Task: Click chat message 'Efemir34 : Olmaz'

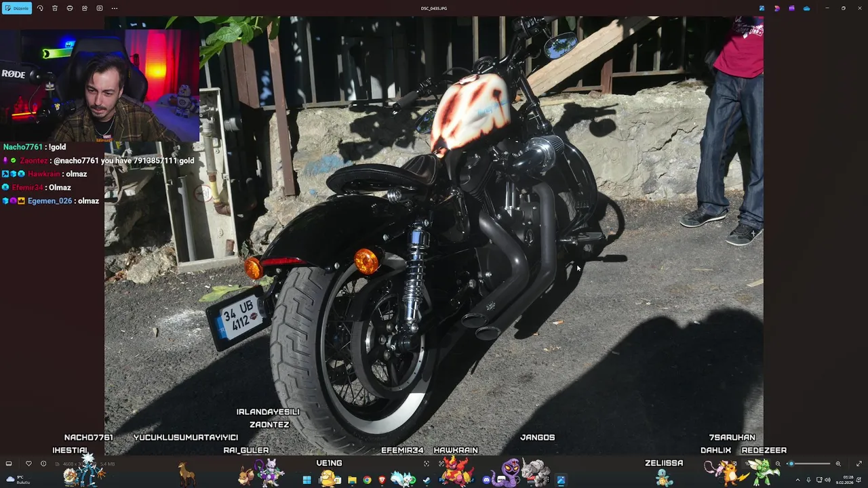Action: coord(37,188)
